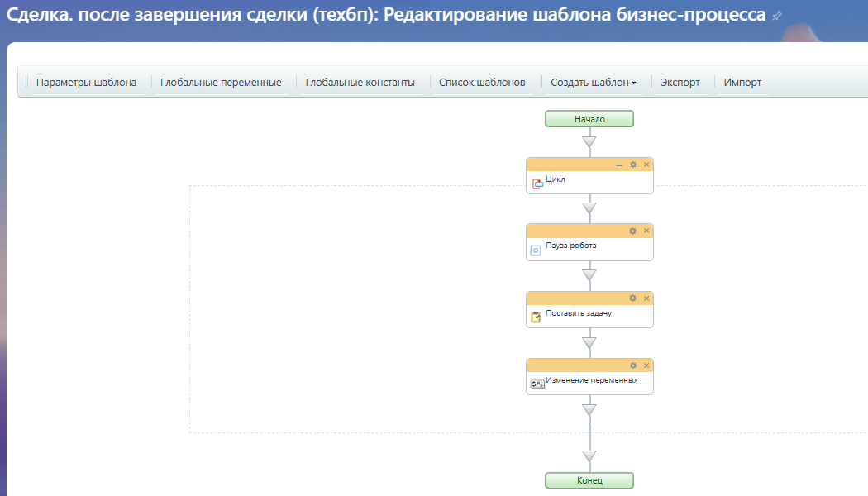Click the Экспорт button
Image resolution: width=868 pixels, height=496 pixels.
point(680,83)
